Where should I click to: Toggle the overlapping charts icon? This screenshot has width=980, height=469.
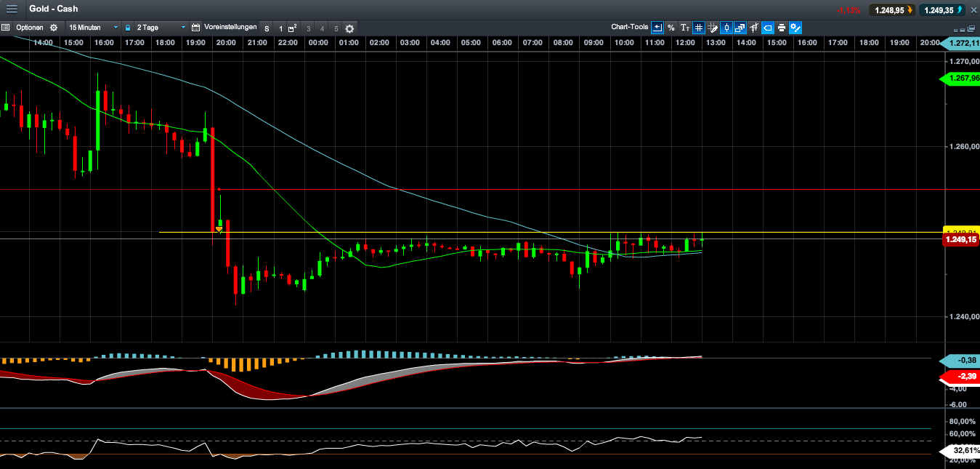(740, 28)
